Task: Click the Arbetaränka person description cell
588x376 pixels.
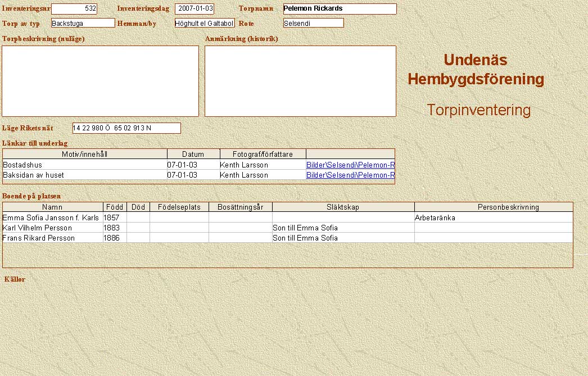Action: pos(493,218)
